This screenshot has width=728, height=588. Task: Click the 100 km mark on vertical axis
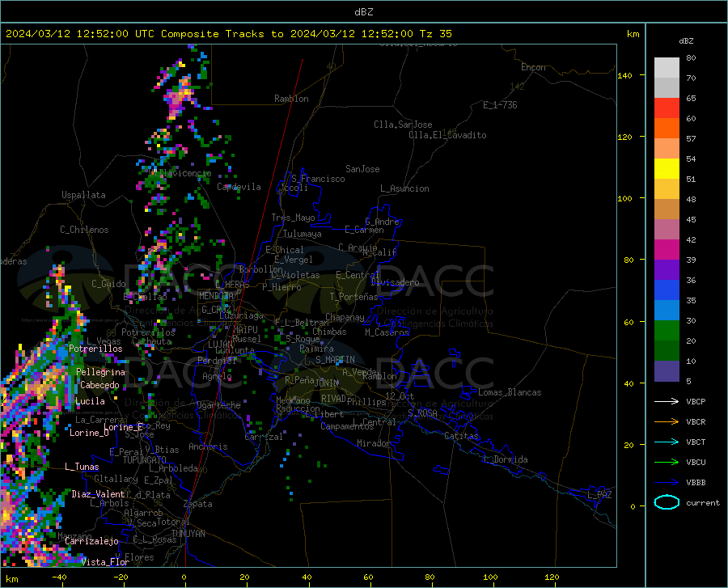624,198
